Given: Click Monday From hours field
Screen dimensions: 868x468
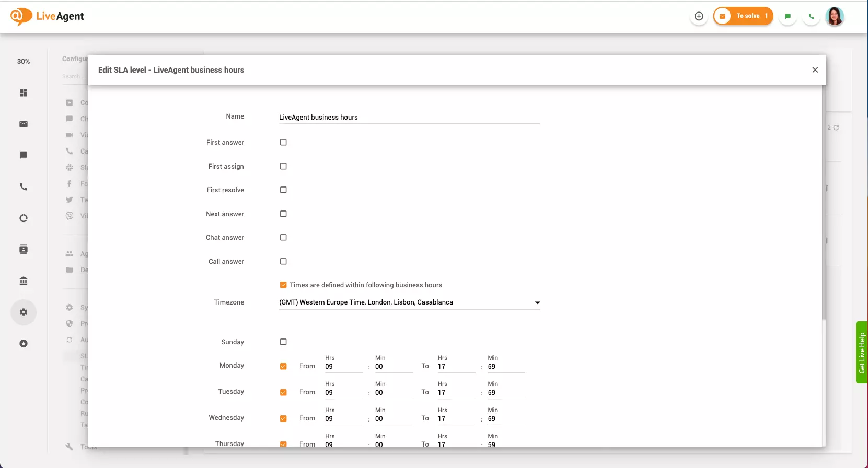Looking at the screenshot, I should [343, 367].
